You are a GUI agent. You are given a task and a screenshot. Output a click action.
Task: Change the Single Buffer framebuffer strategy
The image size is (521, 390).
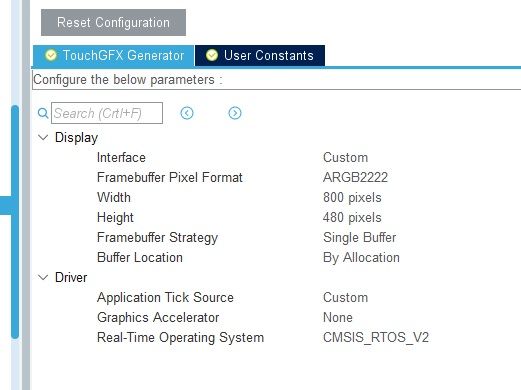[x=359, y=237]
